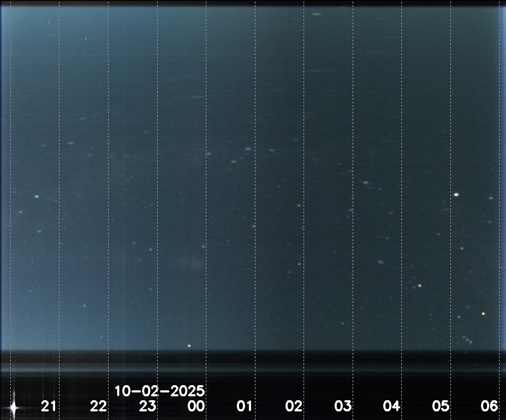Screen dimensions: 506x420
Task: Click the pale blue star above the 04 label
Action: point(380,261)
